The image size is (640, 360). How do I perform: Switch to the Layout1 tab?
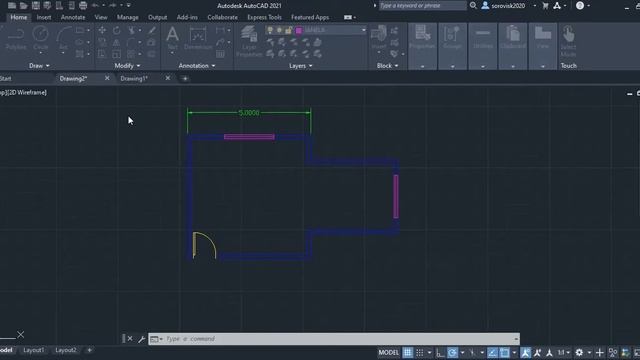pos(33,350)
